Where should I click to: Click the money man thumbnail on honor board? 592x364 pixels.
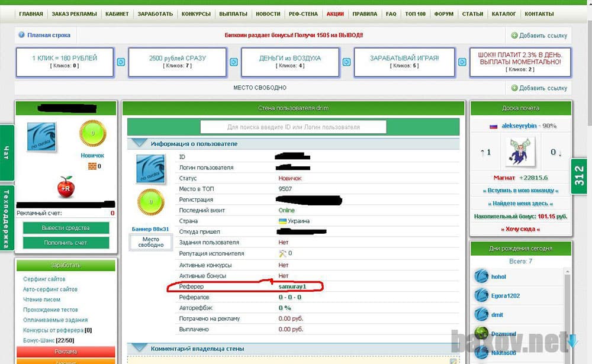pos(520,152)
